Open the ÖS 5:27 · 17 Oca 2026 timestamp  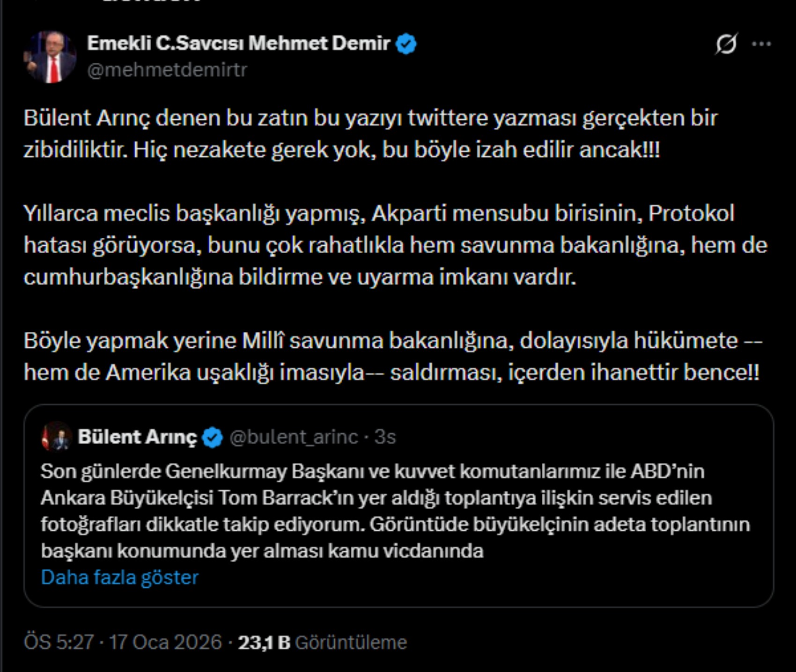tap(123, 642)
